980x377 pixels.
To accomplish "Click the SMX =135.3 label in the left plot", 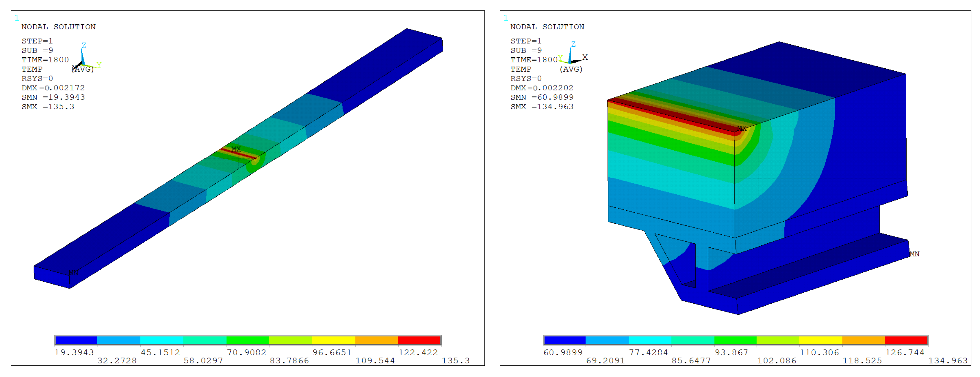I will 48,107.
